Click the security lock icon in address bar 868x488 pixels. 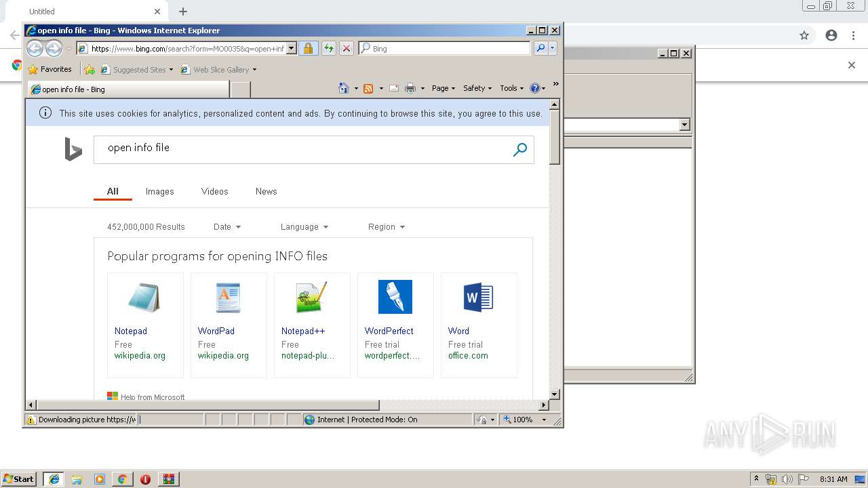308,48
